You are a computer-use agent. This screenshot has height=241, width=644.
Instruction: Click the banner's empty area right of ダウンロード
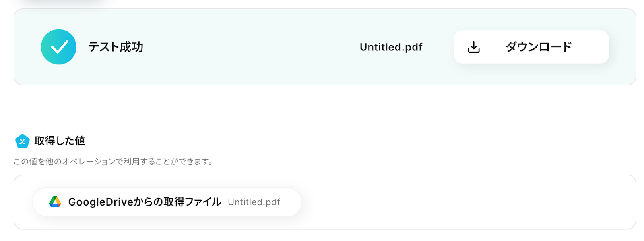[x=622, y=47]
